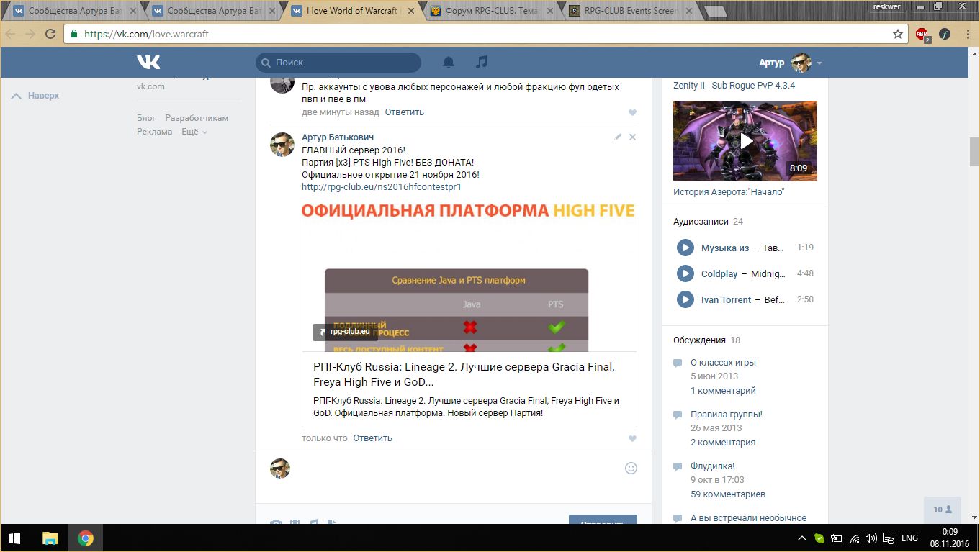Play the История Азерота video thumbnail

coord(745,141)
